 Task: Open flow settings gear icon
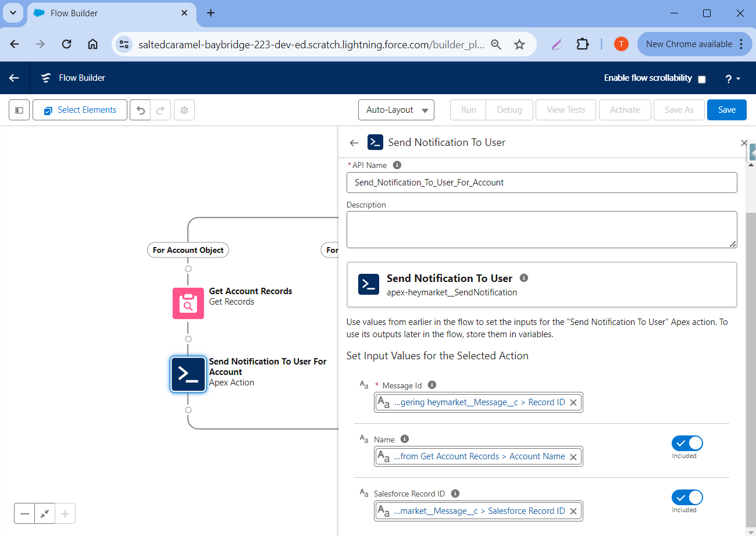tap(184, 110)
